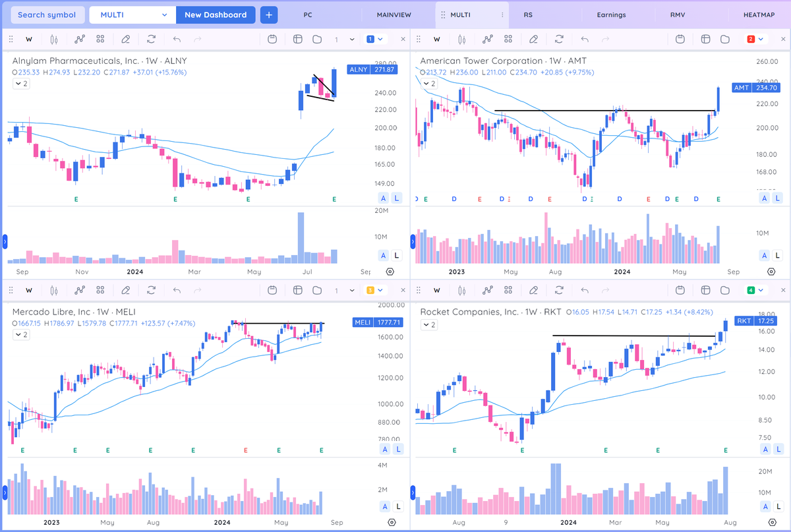The height and width of the screenshot is (532, 791).
Task: Expand the blue 1 color tag dropdown
Action: click(x=375, y=40)
